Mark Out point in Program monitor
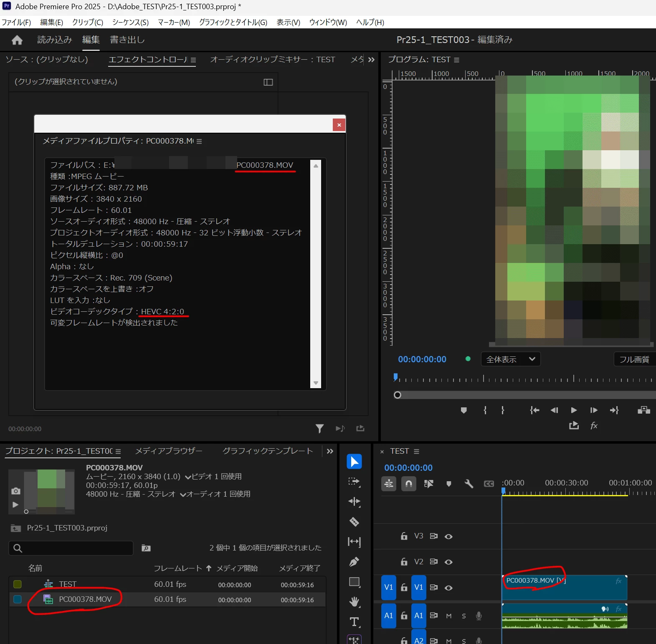Image resolution: width=656 pixels, height=644 pixels. 503,410
